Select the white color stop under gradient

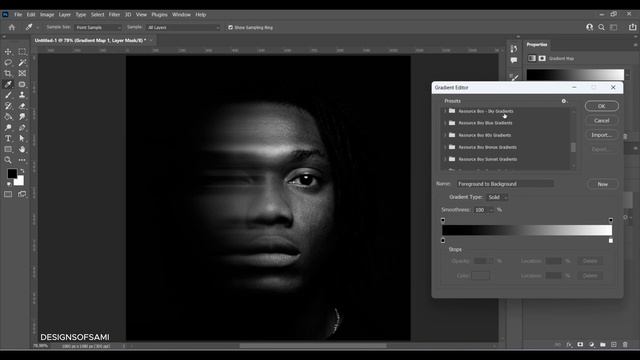pos(611,241)
